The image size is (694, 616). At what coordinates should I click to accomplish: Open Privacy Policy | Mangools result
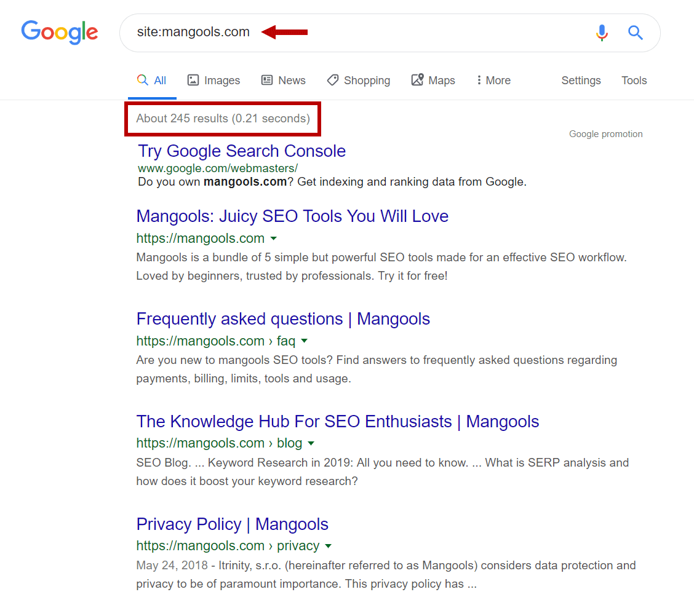click(x=233, y=524)
